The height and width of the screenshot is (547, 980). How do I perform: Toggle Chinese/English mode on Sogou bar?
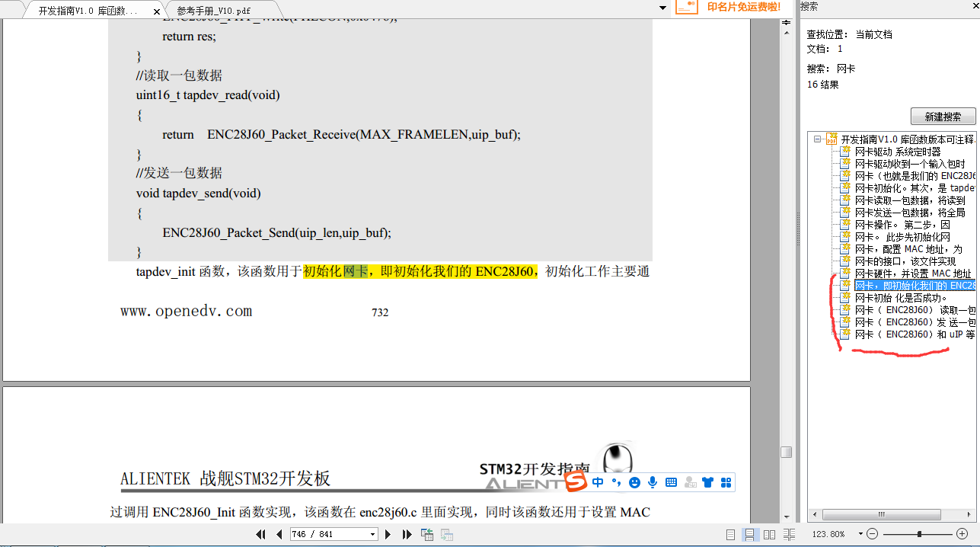(598, 482)
